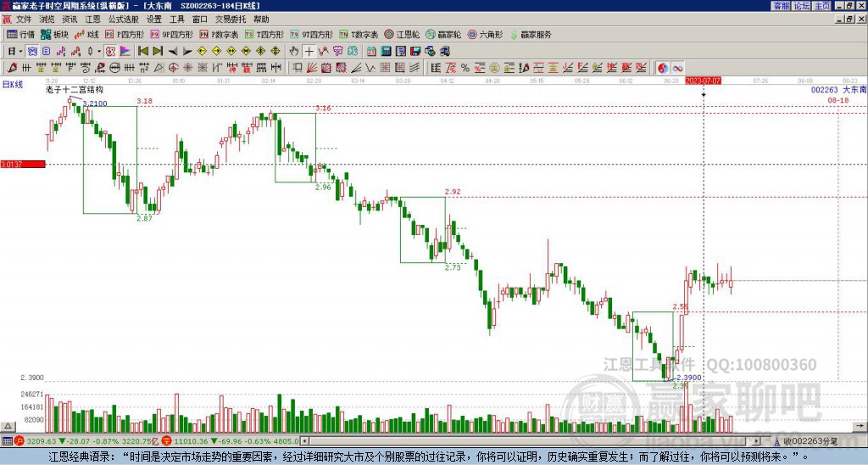Image resolution: width=868 pixels, height=465 pixels.
Task: Open the 日 period dropdown
Action: point(14,51)
